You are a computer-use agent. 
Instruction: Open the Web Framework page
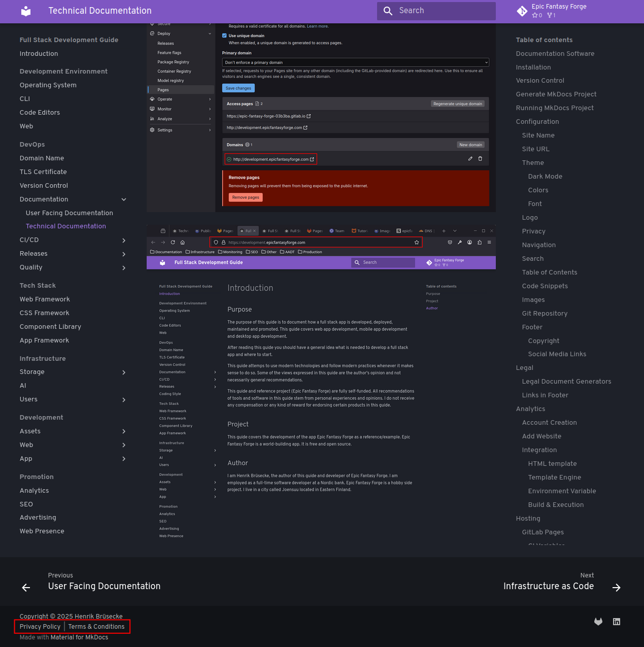coord(45,299)
